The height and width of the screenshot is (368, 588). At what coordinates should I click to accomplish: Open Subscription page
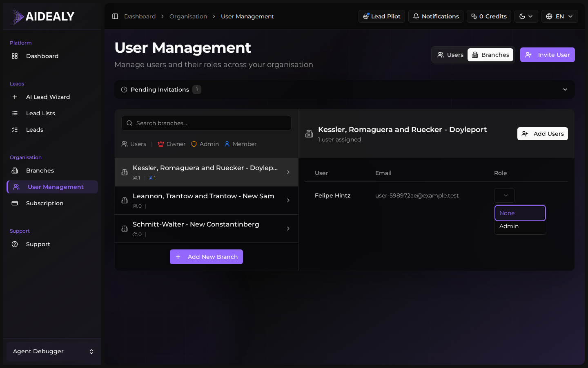[52, 203]
